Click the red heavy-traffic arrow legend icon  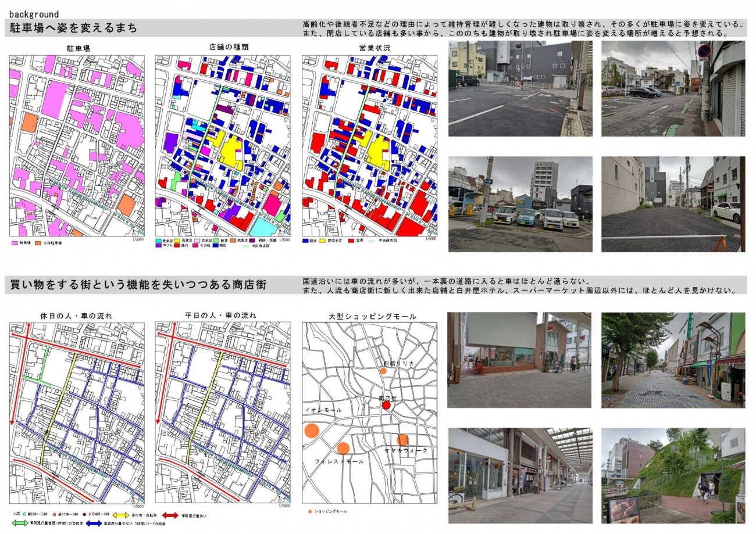(170, 515)
